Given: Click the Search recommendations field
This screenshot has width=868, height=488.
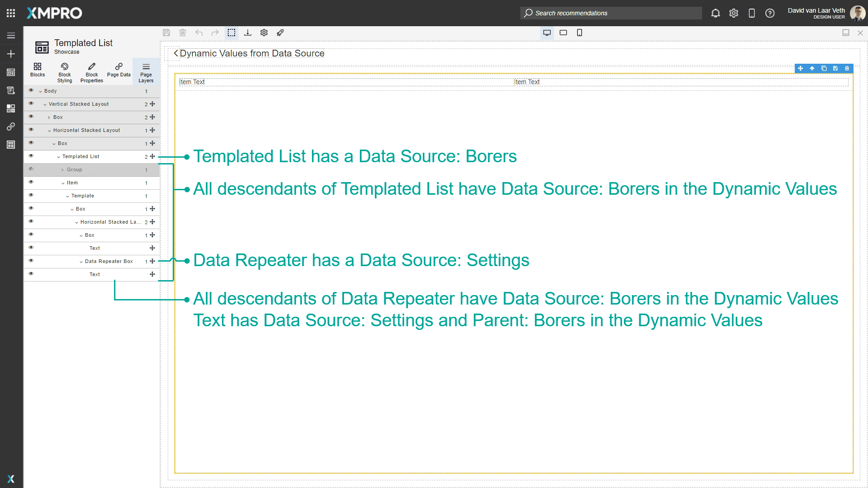Looking at the screenshot, I should [x=610, y=13].
